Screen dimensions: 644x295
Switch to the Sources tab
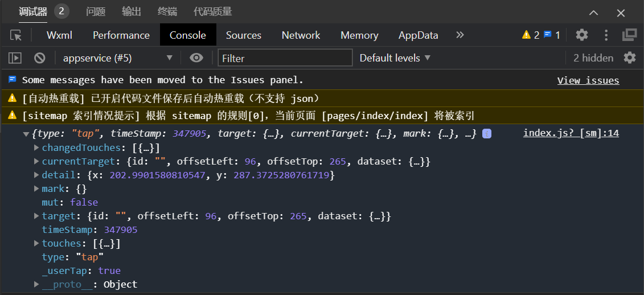pyautogui.click(x=244, y=35)
